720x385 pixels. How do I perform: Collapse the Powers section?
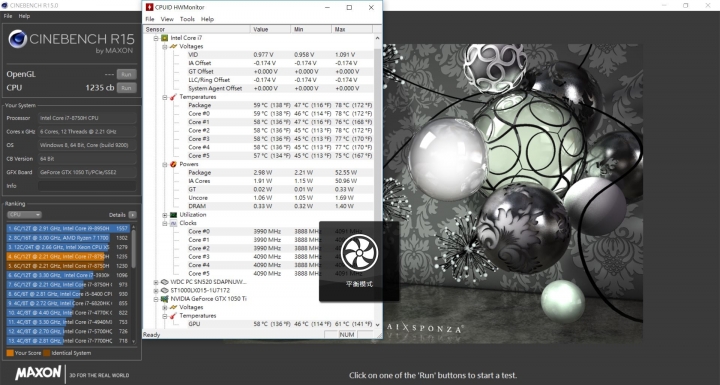click(x=165, y=164)
